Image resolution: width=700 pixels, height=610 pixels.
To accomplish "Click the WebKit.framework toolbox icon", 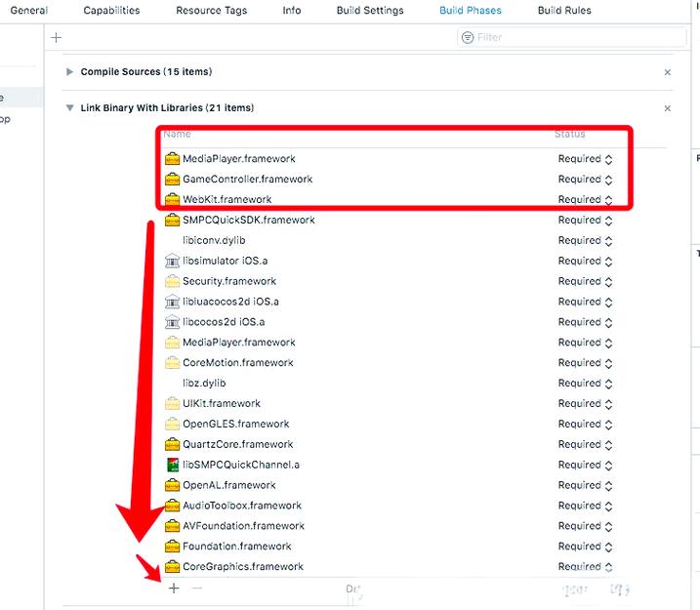I will pyautogui.click(x=172, y=200).
